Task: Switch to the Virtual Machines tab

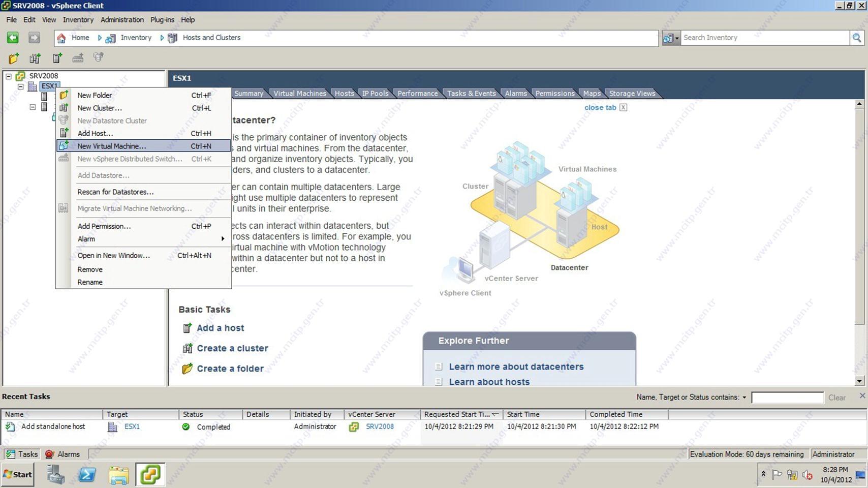Action: 300,94
